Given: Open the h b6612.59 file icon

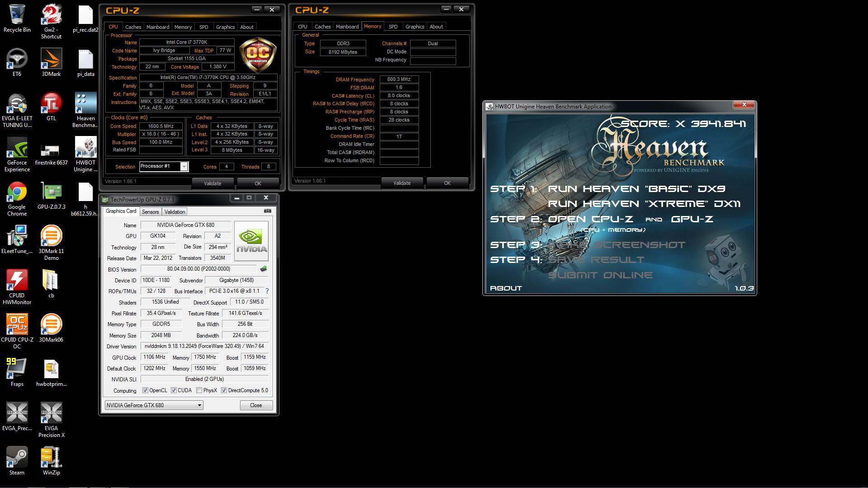Looking at the screenshot, I should [x=85, y=199].
